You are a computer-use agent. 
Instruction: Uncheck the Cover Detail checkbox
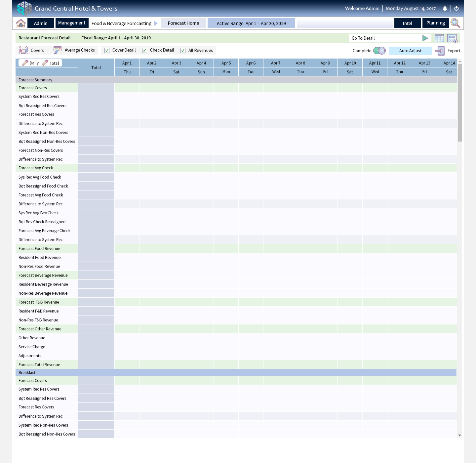coord(107,50)
